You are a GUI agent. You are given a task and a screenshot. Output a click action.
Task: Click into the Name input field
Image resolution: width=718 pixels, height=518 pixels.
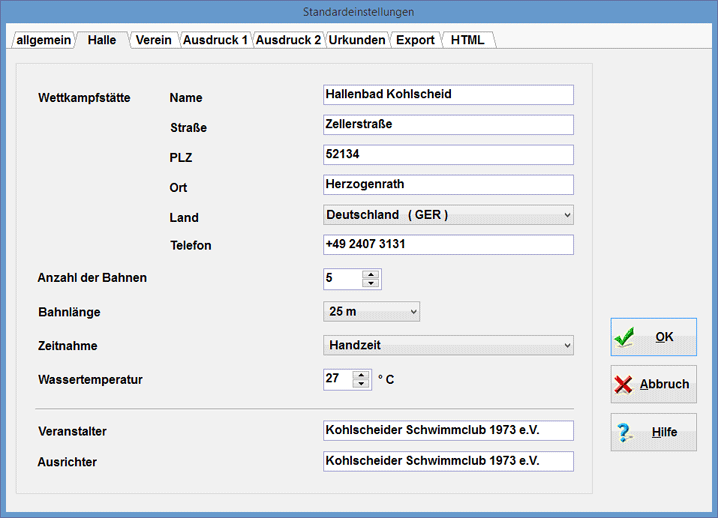tap(448, 94)
